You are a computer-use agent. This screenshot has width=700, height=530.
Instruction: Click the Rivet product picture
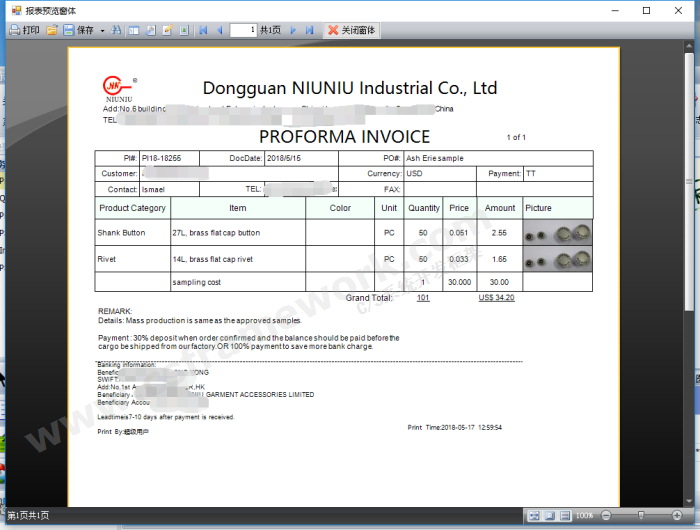[558, 259]
